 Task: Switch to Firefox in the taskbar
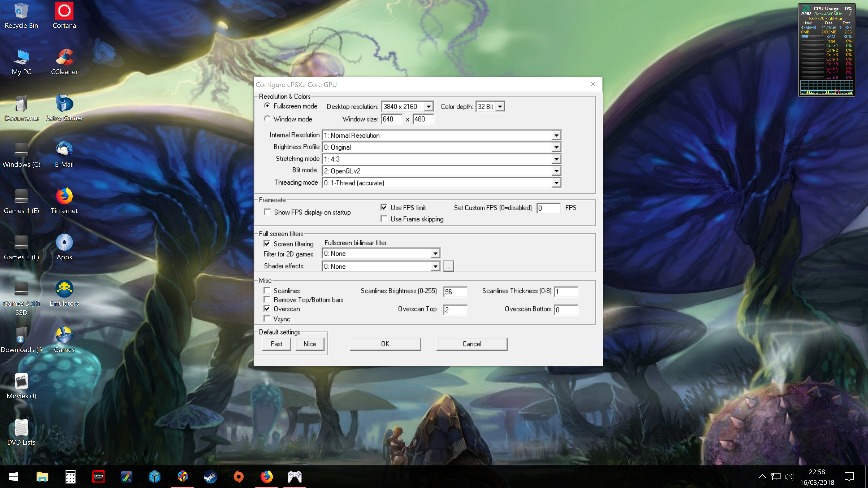coord(267,476)
